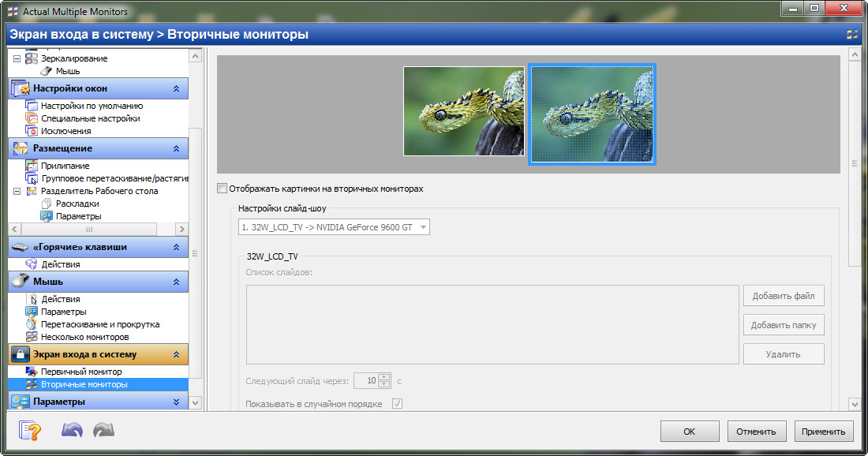Collapse the Размещение section
The height and width of the screenshot is (456, 868).
(176, 148)
